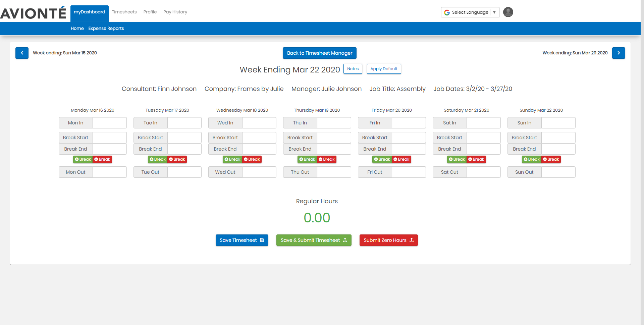
Task: Focus the Sat In time field
Action: tap(484, 123)
